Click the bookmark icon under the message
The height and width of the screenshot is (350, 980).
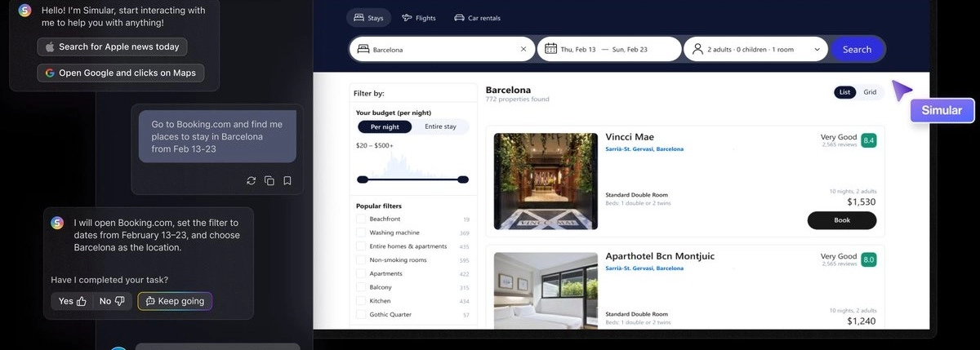pyautogui.click(x=287, y=180)
